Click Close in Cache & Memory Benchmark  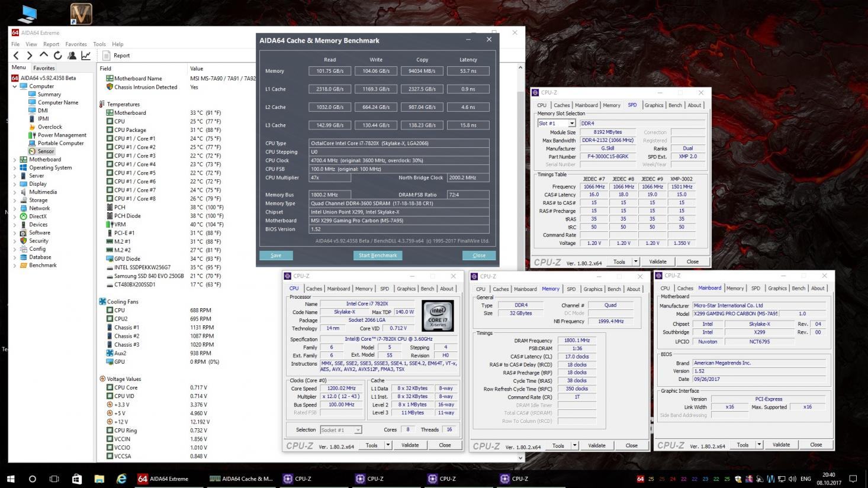tap(479, 256)
